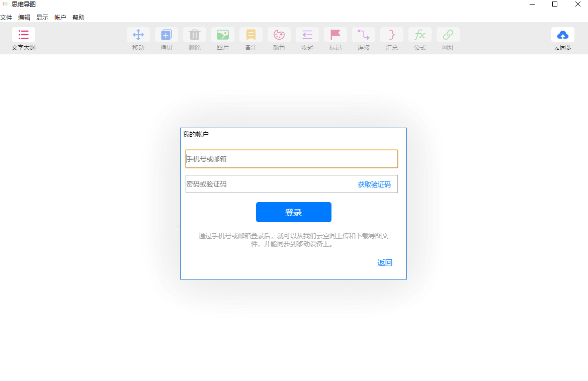Open the 显示 menu
Viewport: 588px width, 381px height.
42,17
